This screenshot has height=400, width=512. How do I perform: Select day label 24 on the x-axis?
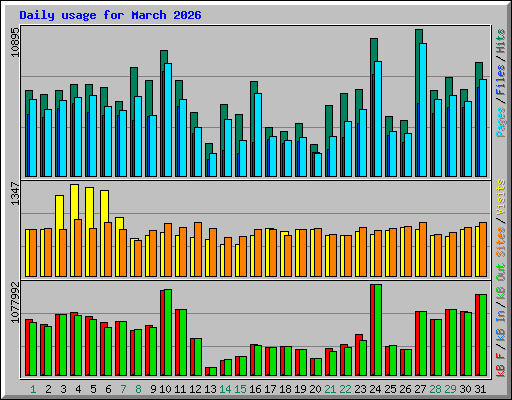375,389
